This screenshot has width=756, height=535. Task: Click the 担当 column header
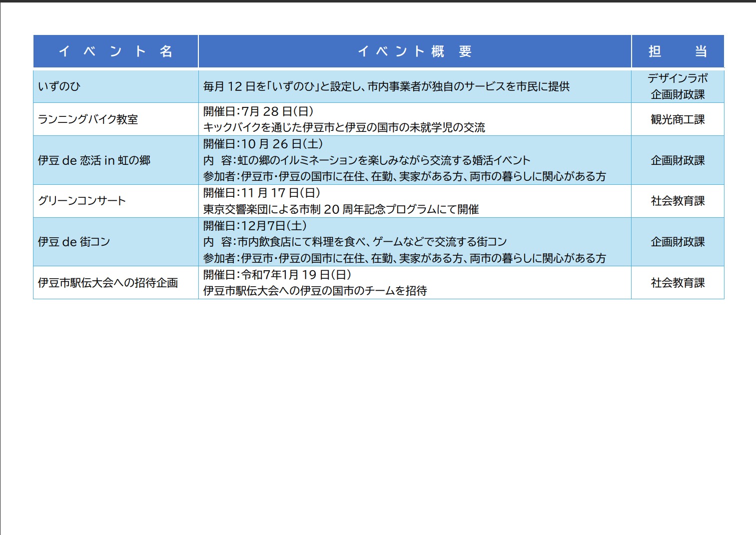(678, 51)
